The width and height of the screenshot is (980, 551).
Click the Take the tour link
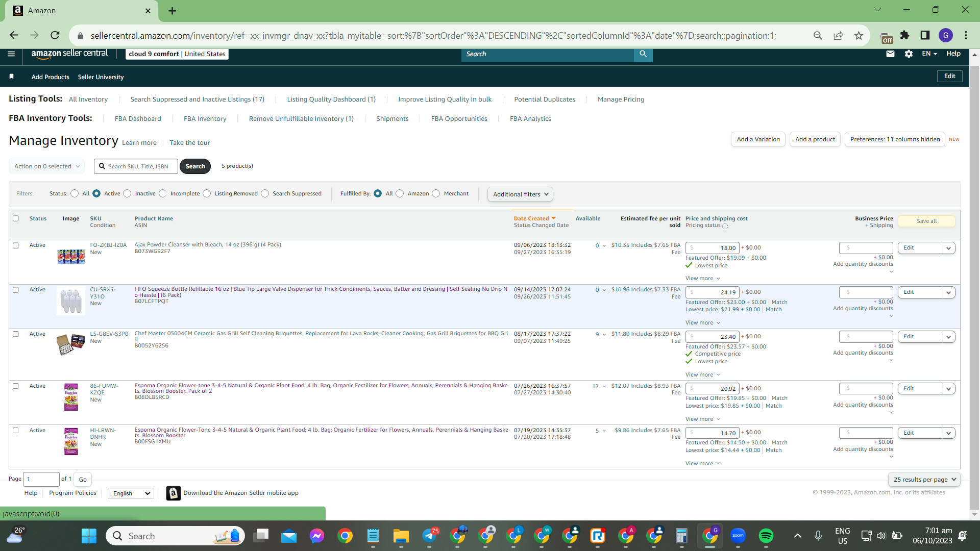tap(189, 143)
